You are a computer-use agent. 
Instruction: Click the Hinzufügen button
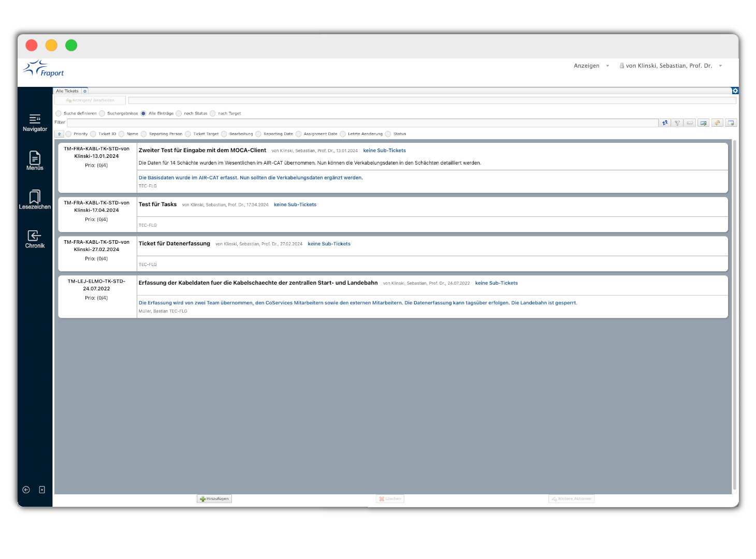[x=214, y=499]
